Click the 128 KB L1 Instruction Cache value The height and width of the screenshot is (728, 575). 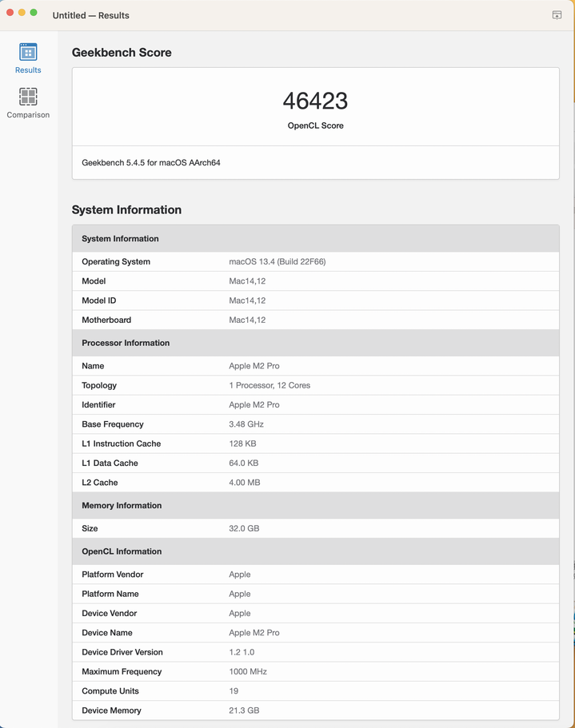coord(242,444)
